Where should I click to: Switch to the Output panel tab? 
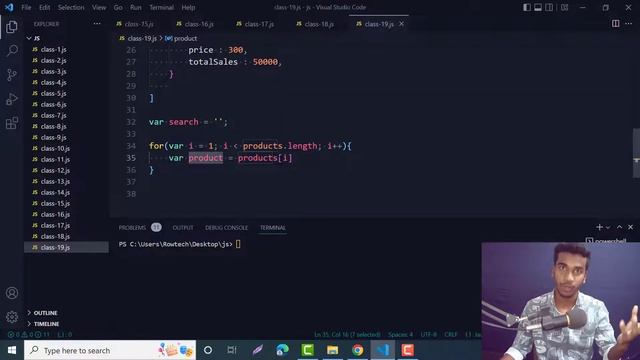click(x=183, y=227)
